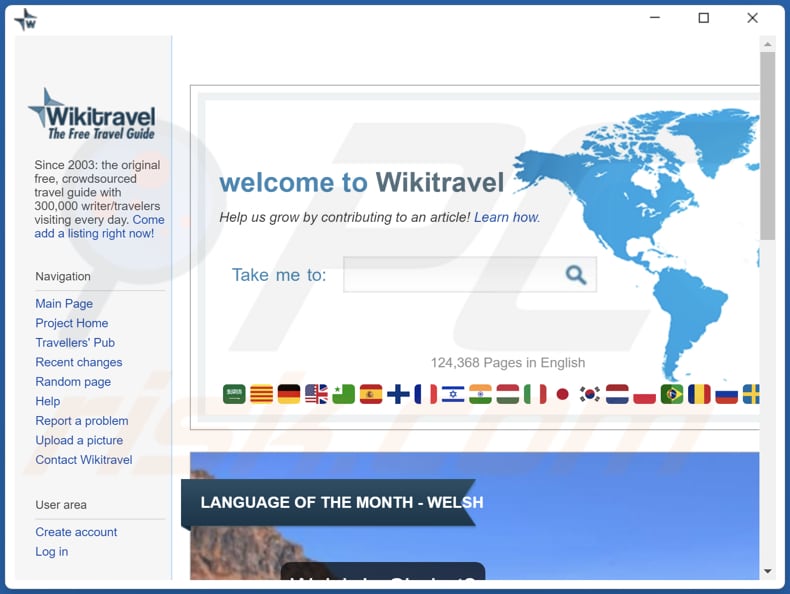Click Report a problem link
The image size is (790, 594).
82,421
